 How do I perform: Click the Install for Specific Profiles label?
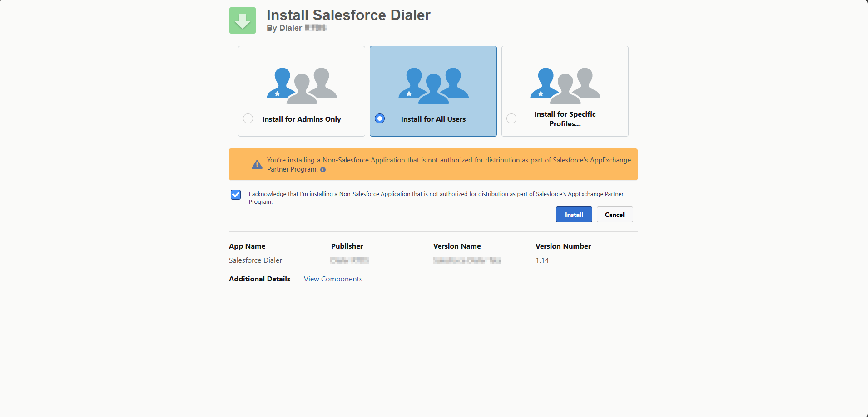[565, 119]
